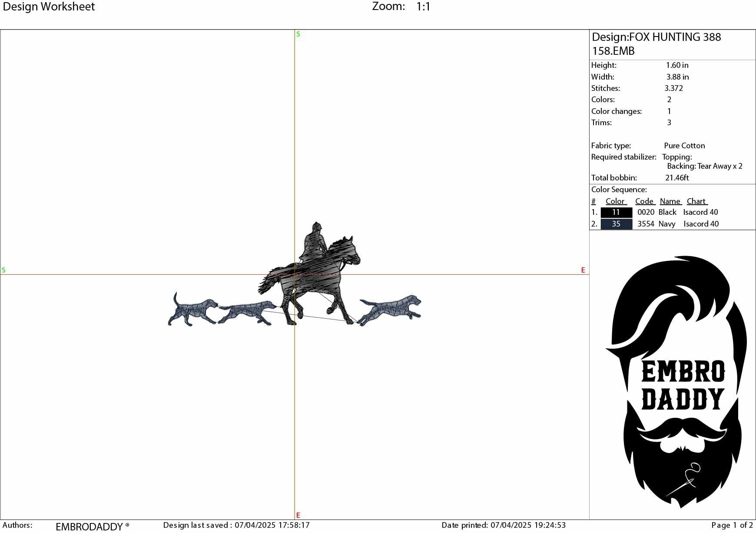Click thread code '3554' in row 2
This screenshot has width=756, height=533.
tap(646, 224)
